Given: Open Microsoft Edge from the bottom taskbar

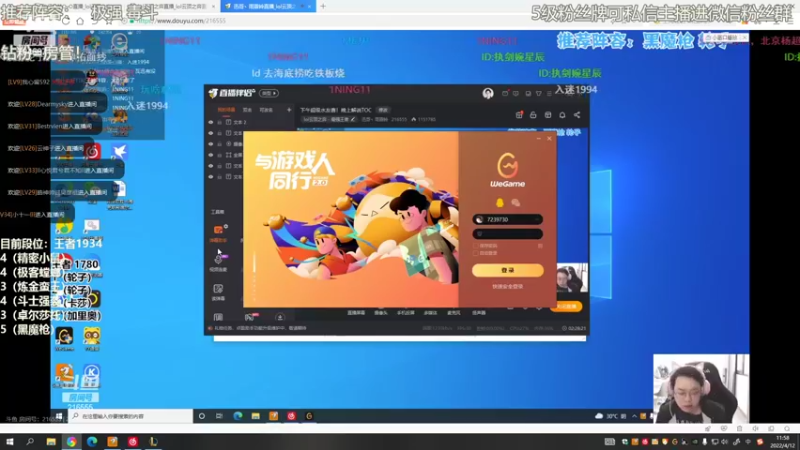Looking at the screenshot, I should (92, 442).
